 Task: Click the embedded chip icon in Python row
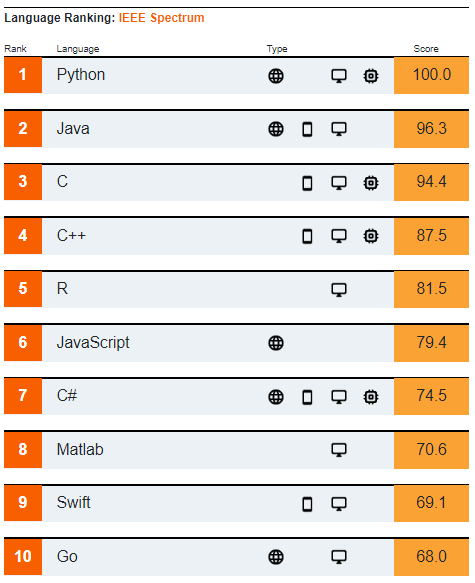coord(371,76)
